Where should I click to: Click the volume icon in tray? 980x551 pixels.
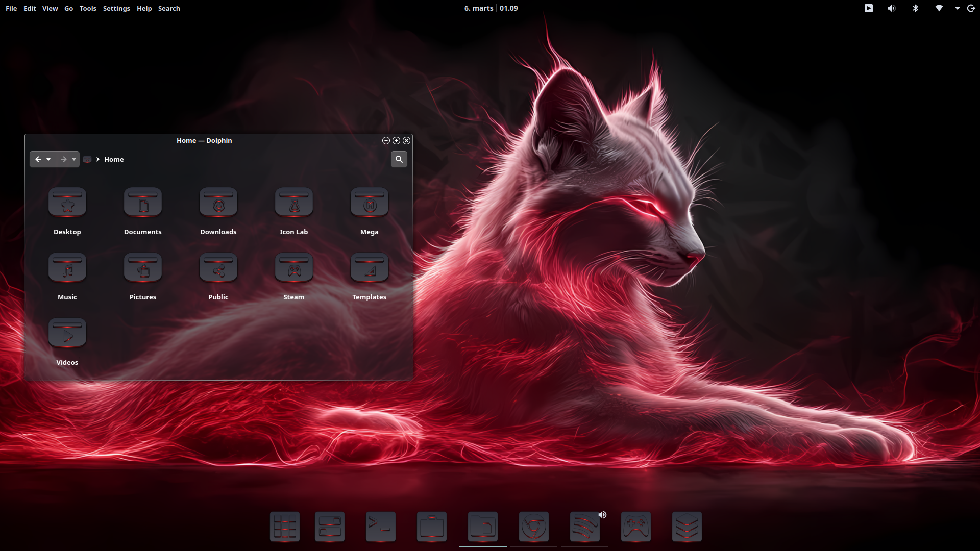(891, 8)
